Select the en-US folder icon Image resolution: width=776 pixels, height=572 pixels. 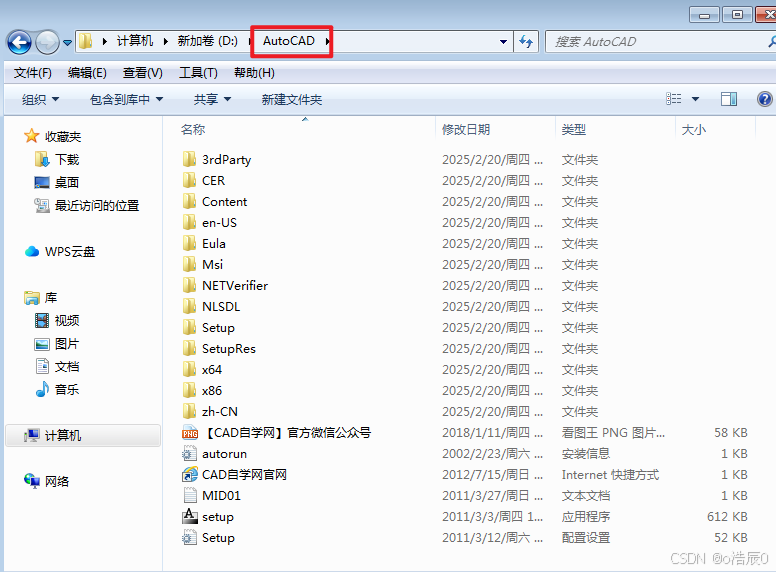click(190, 223)
